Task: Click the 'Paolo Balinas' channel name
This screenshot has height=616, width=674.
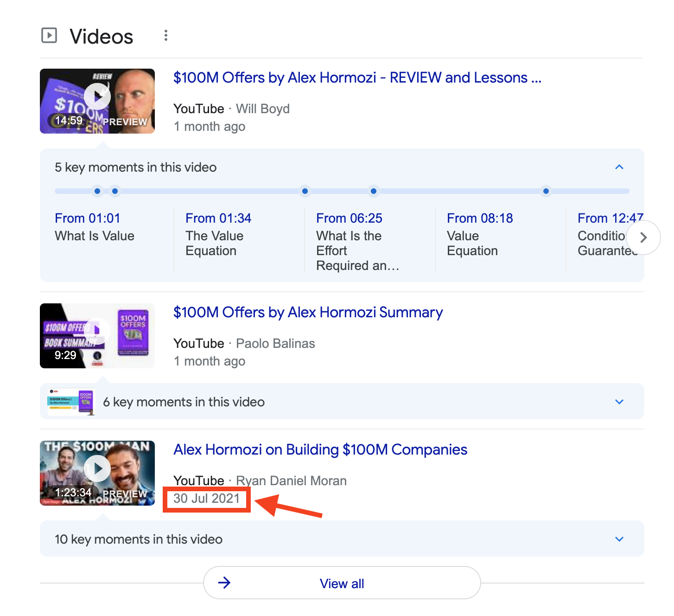Action: [275, 343]
